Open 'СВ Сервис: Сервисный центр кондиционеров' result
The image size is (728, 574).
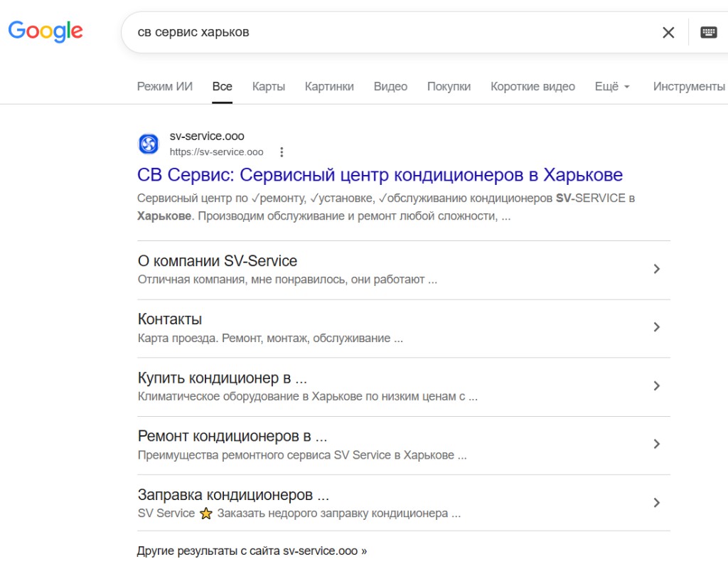pyautogui.click(x=380, y=175)
